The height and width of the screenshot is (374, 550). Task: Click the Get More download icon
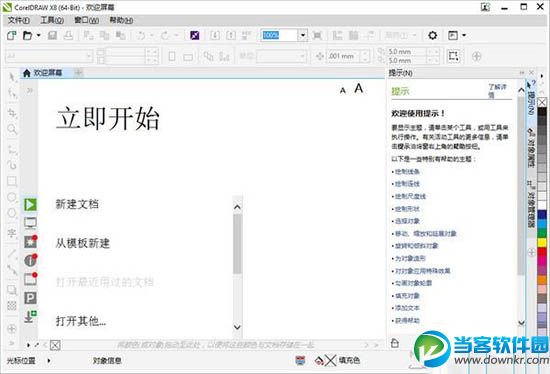tap(30, 316)
